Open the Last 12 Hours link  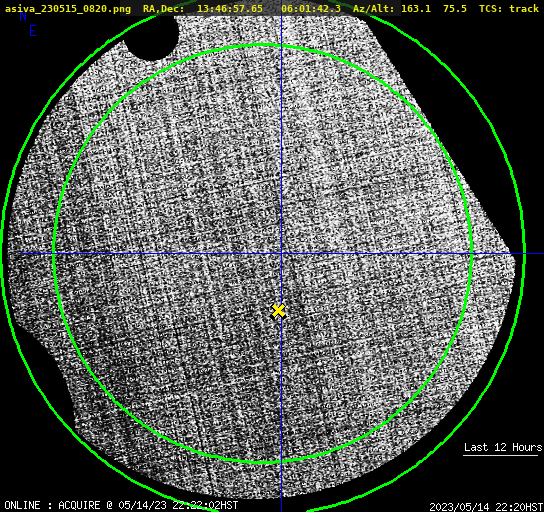pos(503,447)
